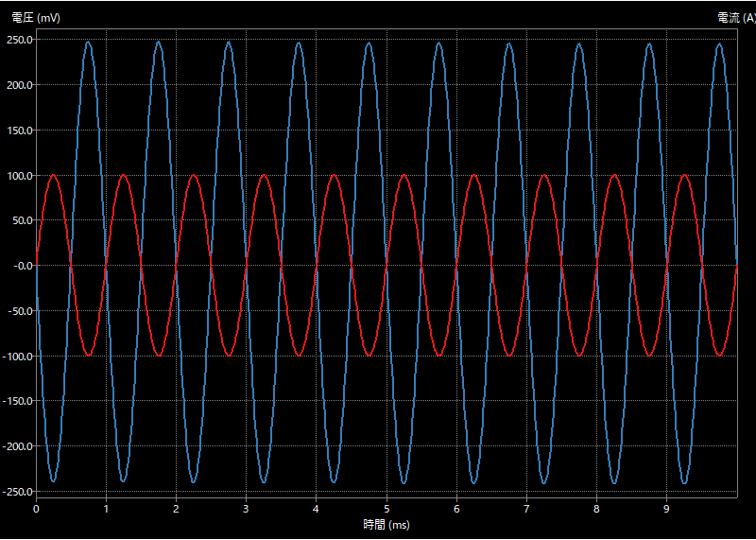This screenshot has height=540, width=756.
Task: Click the -250.0 voltage tick label
Action: [19, 492]
